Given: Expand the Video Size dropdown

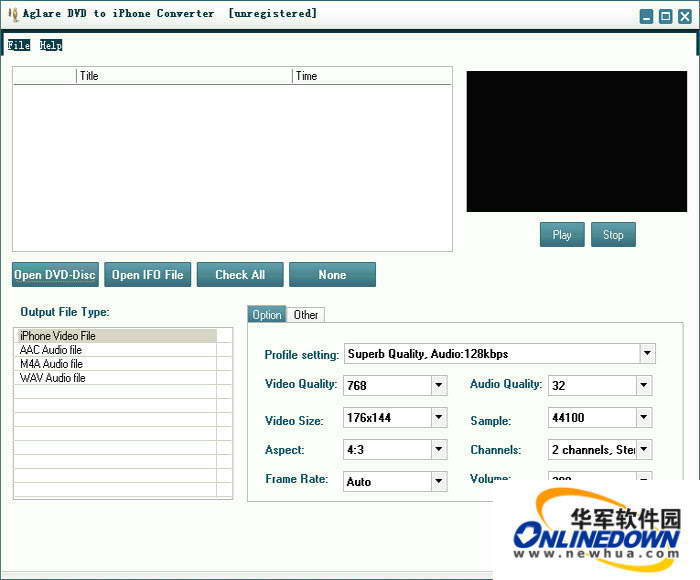Looking at the screenshot, I should [x=439, y=417].
